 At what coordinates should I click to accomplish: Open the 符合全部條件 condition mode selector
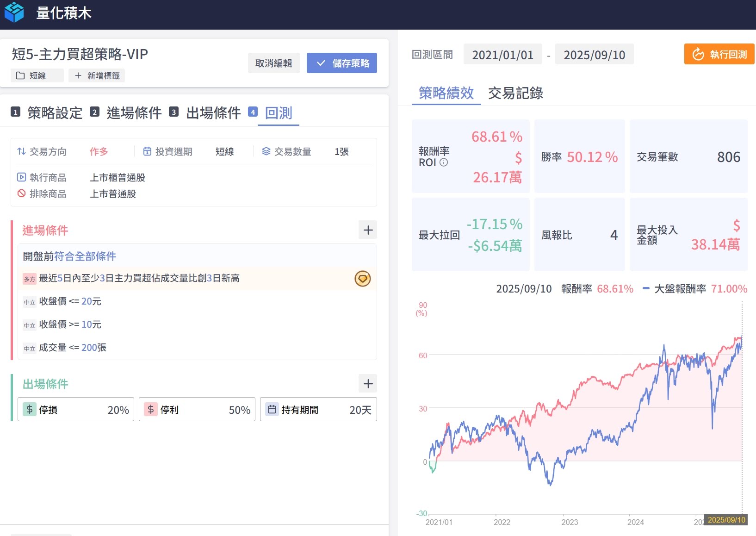[x=85, y=256]
